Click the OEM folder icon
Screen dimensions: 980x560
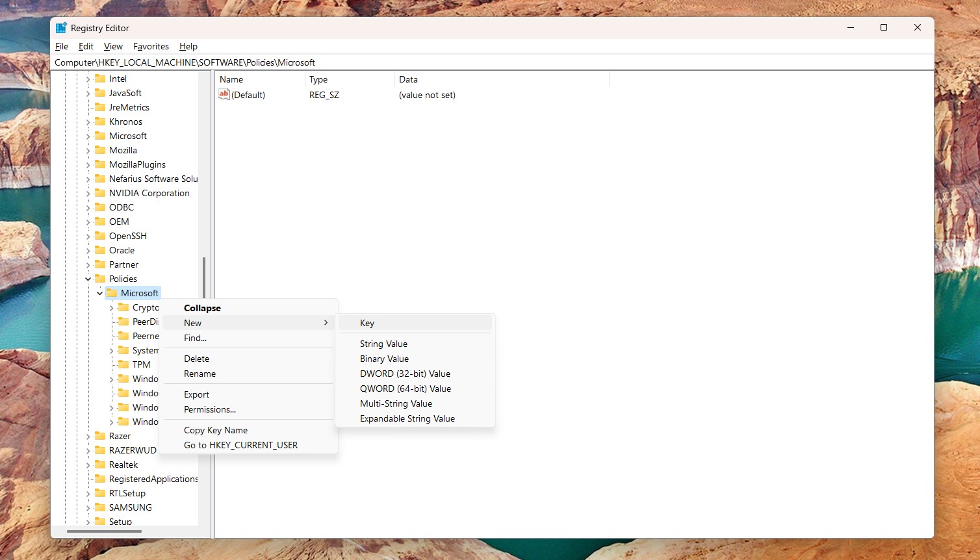coord(100,222)
